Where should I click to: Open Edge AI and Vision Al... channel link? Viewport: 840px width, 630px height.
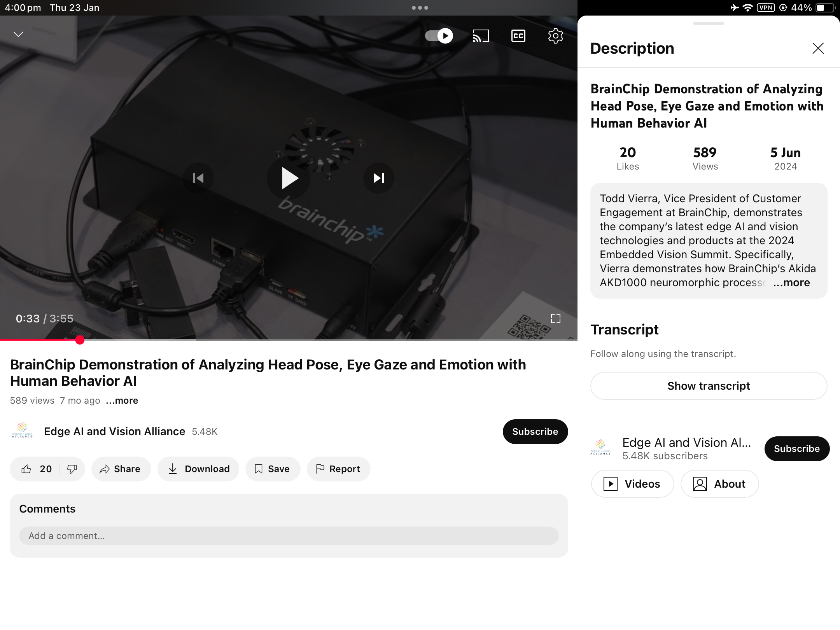(x=686, y=443)
